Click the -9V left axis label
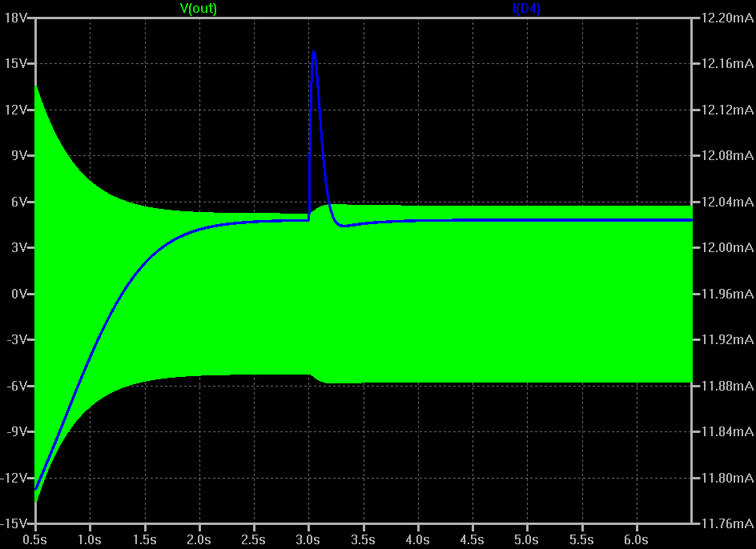756x549 pixels. [x=17, y=431]
